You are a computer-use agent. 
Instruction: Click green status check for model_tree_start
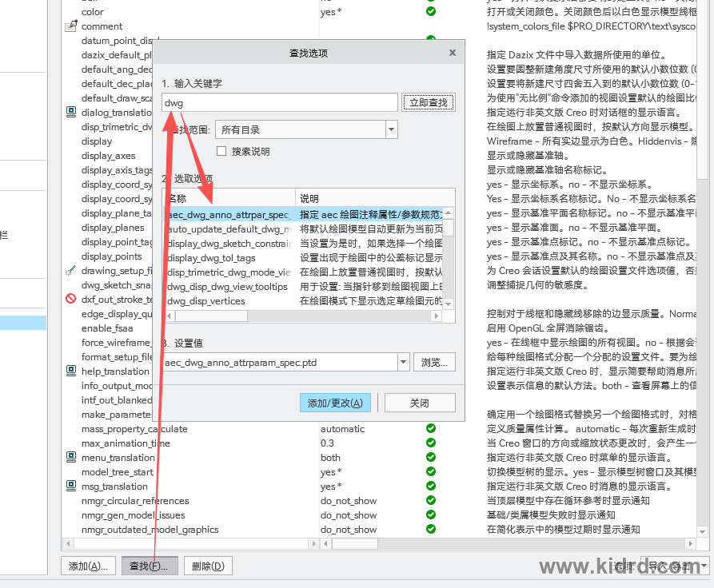tap(431, 471)
